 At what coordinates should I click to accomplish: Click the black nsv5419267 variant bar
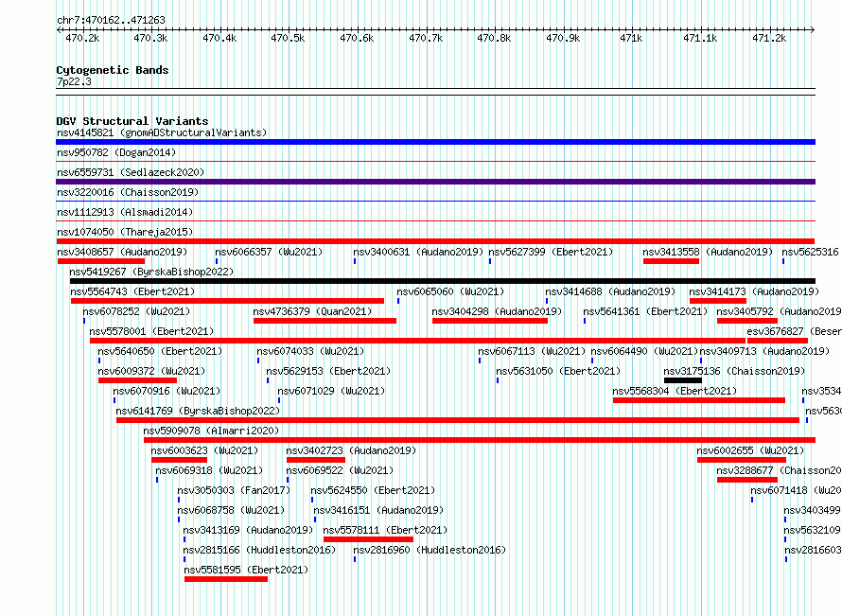pyautogui.click(x=443, y=281)
